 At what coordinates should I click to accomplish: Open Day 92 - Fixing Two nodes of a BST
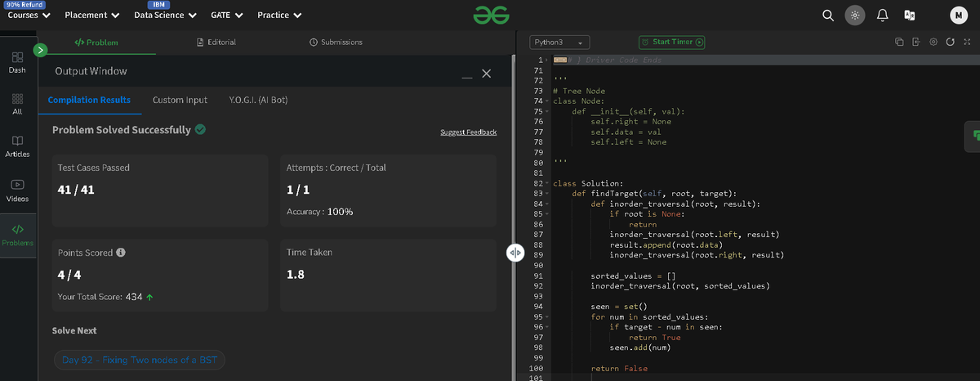(x=140, y=360)
